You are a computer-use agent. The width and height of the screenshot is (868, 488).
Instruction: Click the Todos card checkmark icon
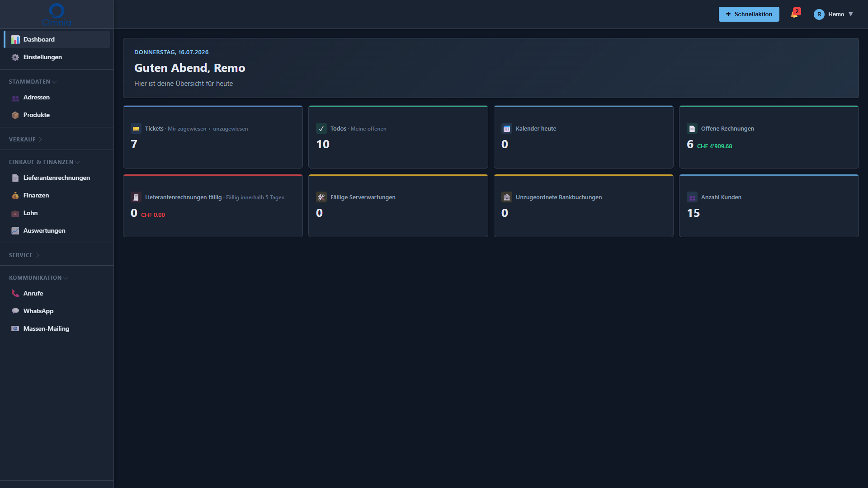pyautogui.click(x=321, y=129)
